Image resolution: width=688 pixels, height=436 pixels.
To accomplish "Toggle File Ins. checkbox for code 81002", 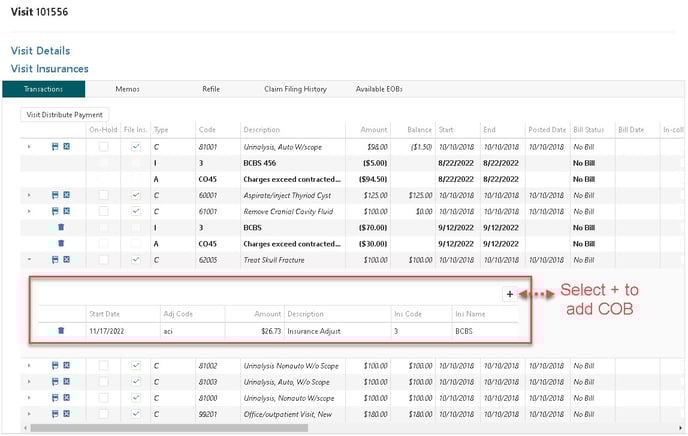I will click(x=136, y=365).
